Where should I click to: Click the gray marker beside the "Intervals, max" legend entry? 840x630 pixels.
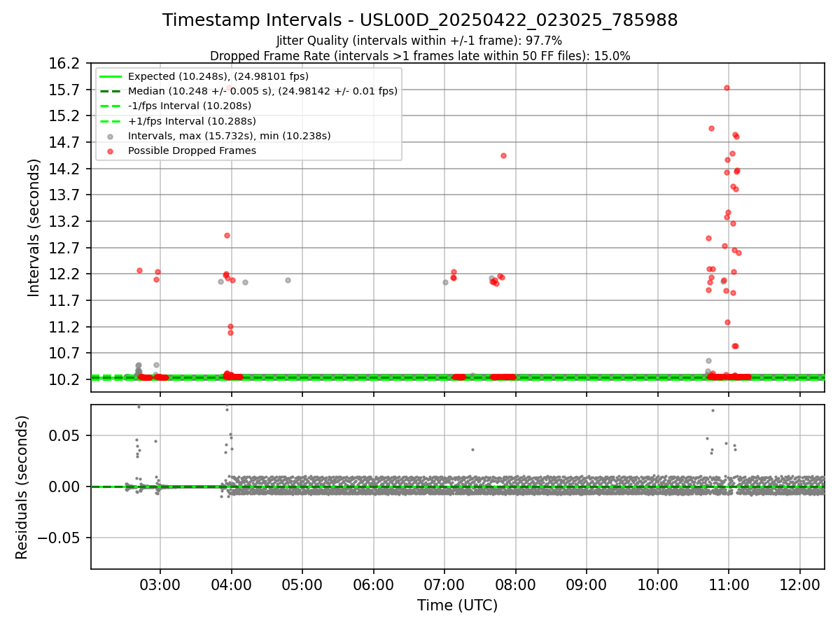click(110, 136)
